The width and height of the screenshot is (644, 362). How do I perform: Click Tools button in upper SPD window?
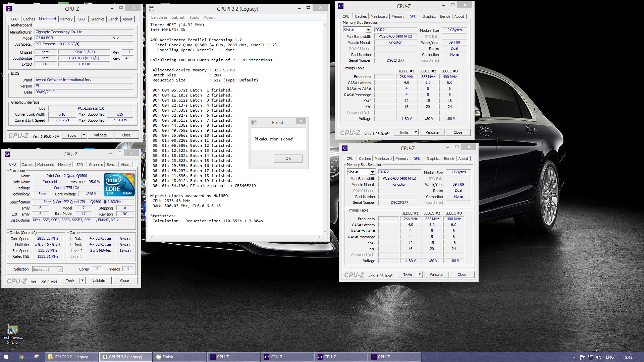tap(404, 132)
